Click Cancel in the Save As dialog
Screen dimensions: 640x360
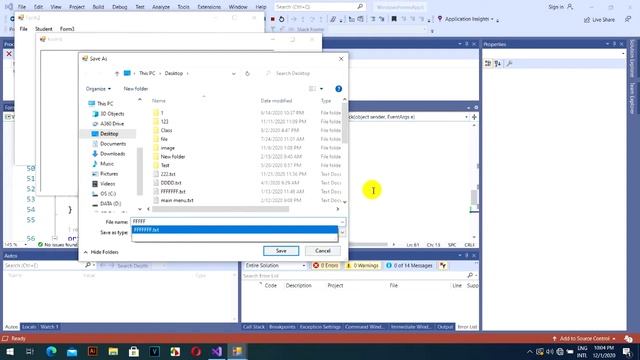(x=322, y=251)
